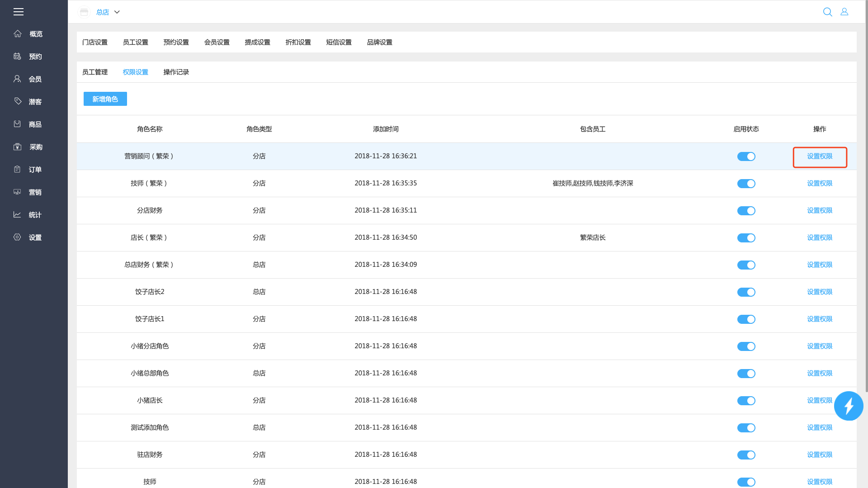Open the 员工设置 tab
This screenshot has height=488, width=868.
click(x=136, y=42)
